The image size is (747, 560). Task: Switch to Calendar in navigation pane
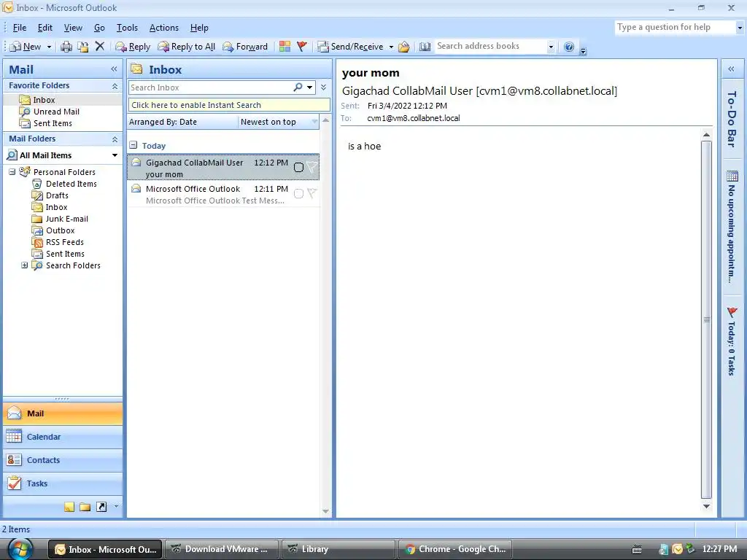click(x=63, y=437)
